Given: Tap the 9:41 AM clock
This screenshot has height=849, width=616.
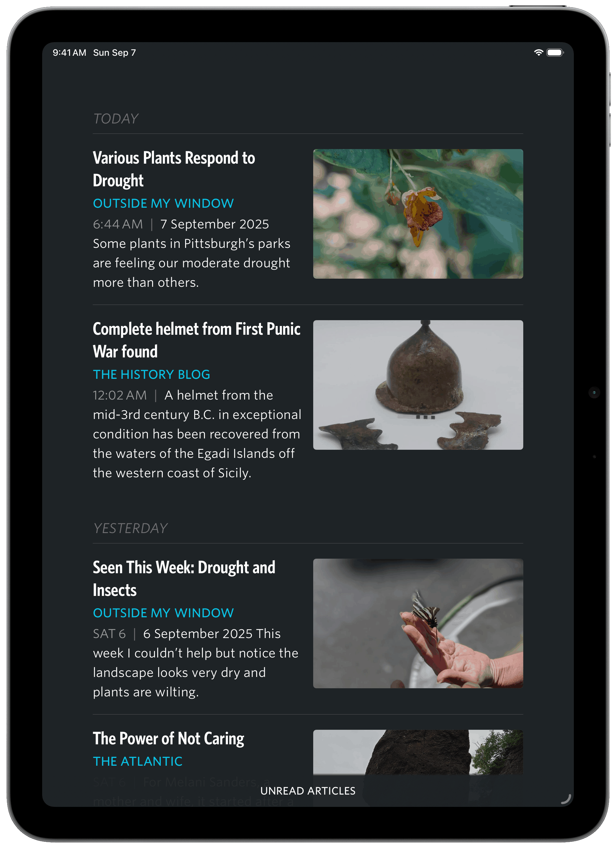Looking at the screenshot, I should pos(69,53).
